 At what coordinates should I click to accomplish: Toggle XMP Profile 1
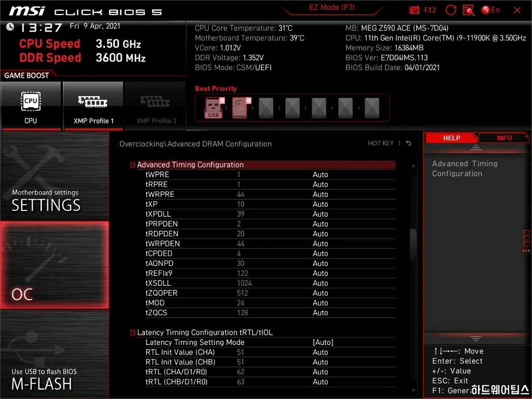[94, 105]
